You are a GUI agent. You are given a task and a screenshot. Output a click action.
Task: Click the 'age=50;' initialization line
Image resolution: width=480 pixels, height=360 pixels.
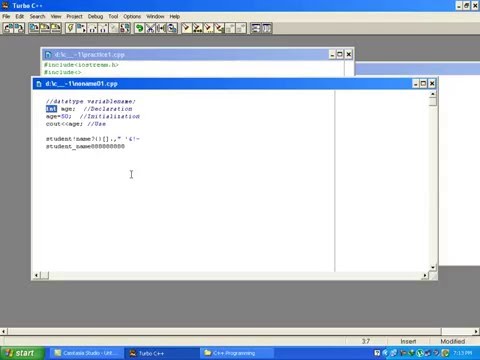point(93,116)
